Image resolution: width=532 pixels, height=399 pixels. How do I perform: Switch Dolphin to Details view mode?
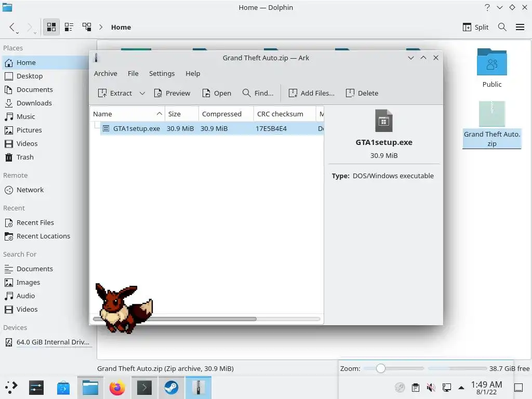(x=87, y=27)
